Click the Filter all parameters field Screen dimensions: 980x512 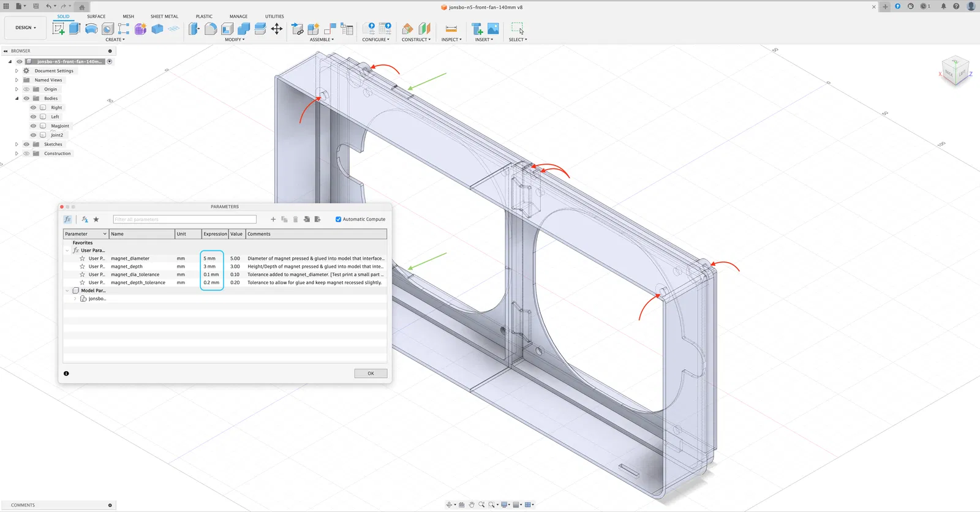[184, 219]
